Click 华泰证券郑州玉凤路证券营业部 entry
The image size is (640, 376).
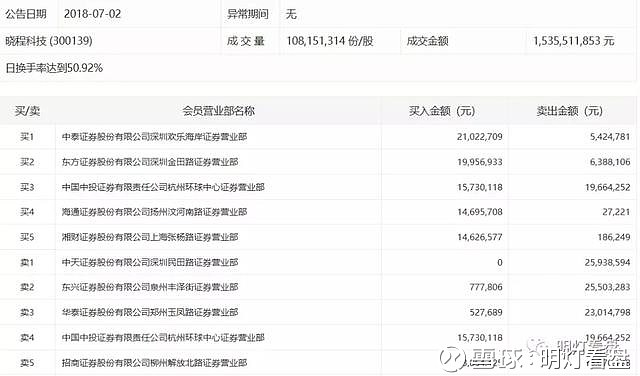150,313
